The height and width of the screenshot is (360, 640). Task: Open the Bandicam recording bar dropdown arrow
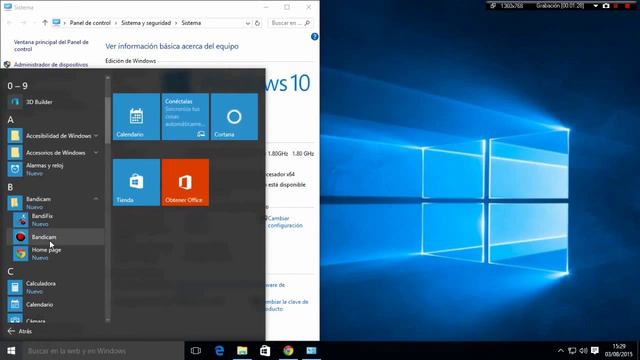coord(596,6)
